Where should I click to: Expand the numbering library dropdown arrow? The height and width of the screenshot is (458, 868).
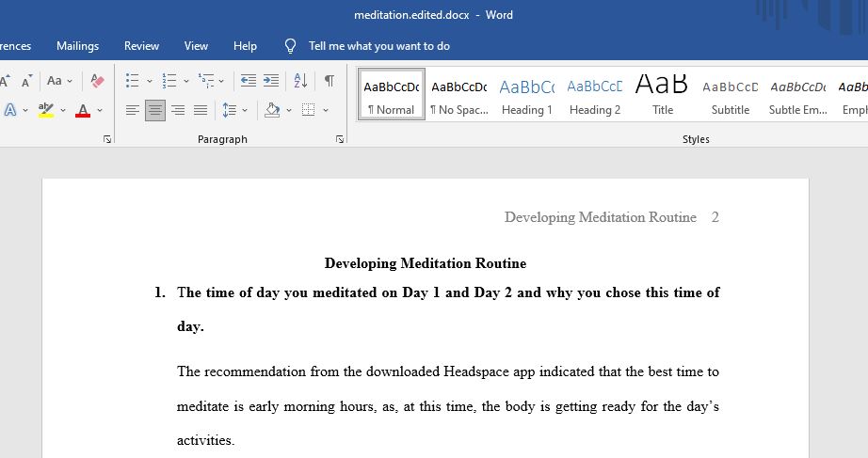pyautogui.click(x=186, y=81)
